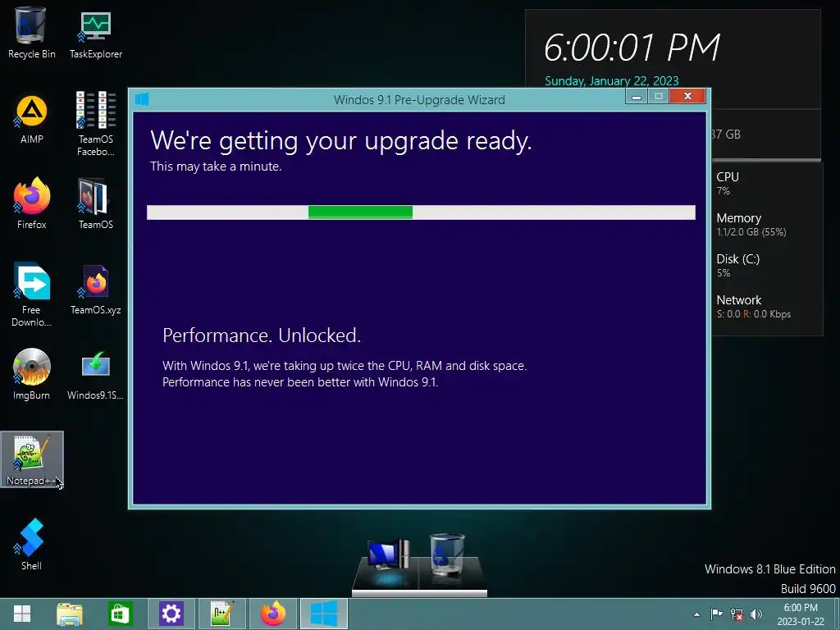Click the Start button on taskbar
840x630 pixels.
[x=22, y=614]
